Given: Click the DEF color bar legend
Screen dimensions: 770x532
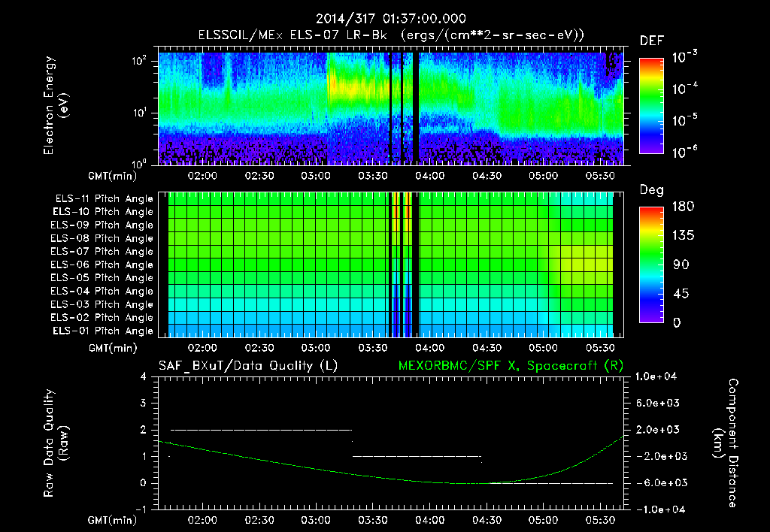Looking at the screenshot, I should coord(651,106).
